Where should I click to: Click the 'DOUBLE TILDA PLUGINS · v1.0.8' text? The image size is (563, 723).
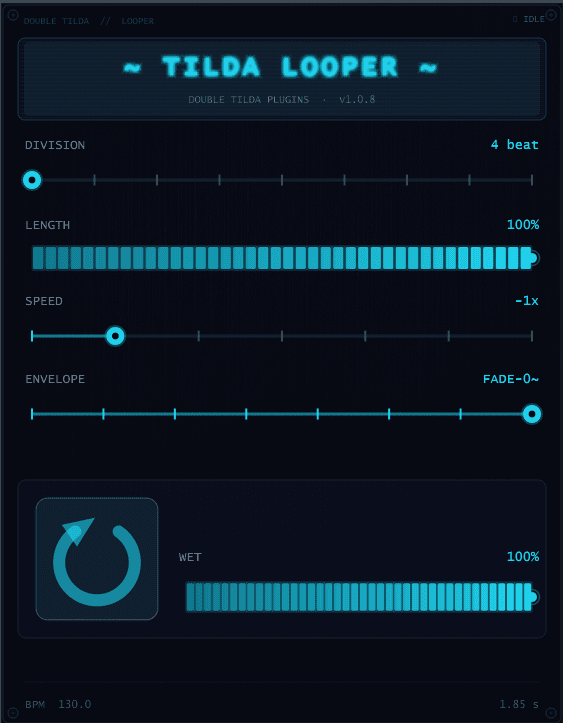(x=282, y=100)
